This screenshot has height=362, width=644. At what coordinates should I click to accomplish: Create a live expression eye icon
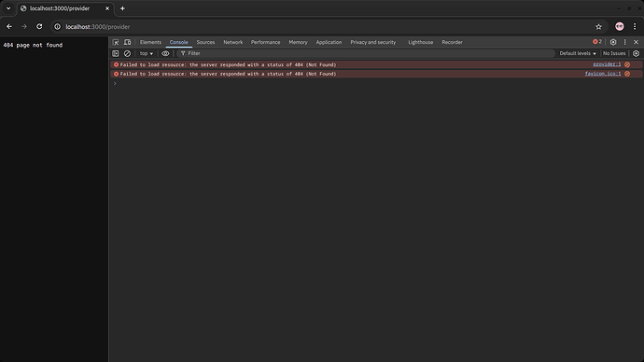pos(165,53)
